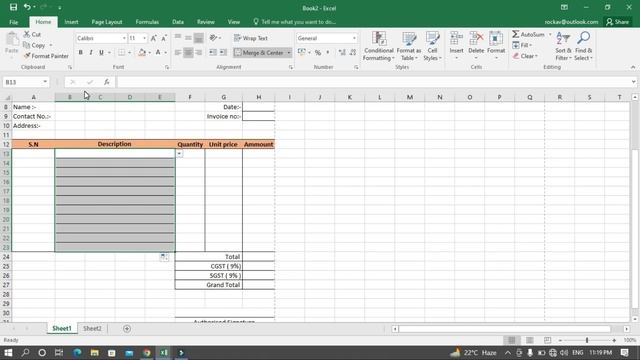Switch to the Insert tab

(71, 22)
